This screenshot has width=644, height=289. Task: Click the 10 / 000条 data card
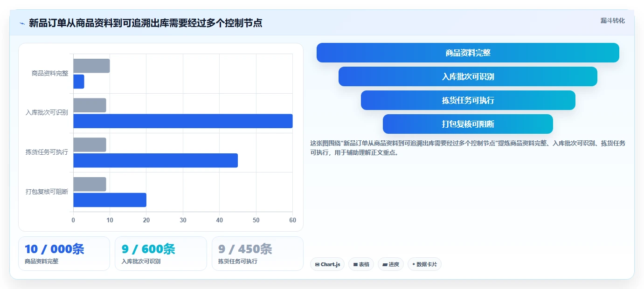[64, 254]
